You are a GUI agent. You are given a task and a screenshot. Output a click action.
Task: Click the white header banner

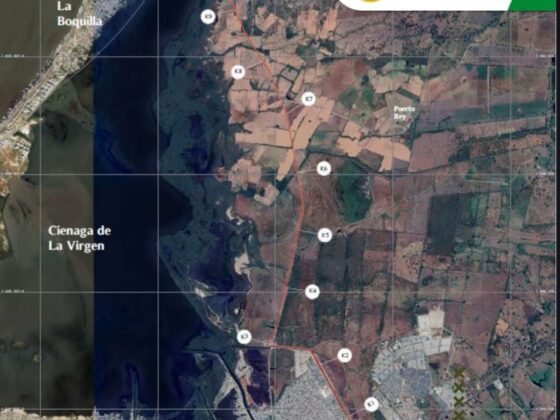point(425,5)
